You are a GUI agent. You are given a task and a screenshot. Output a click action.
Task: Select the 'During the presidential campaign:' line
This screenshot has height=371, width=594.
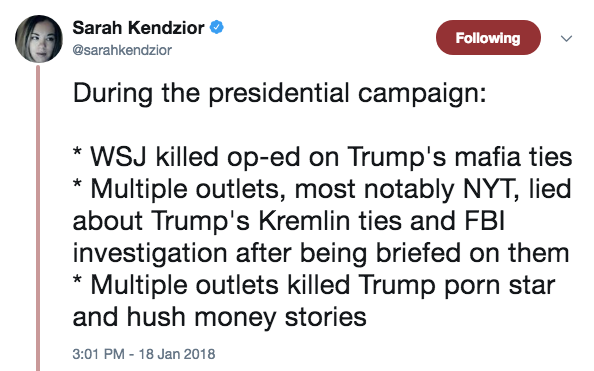click(280, 93)
